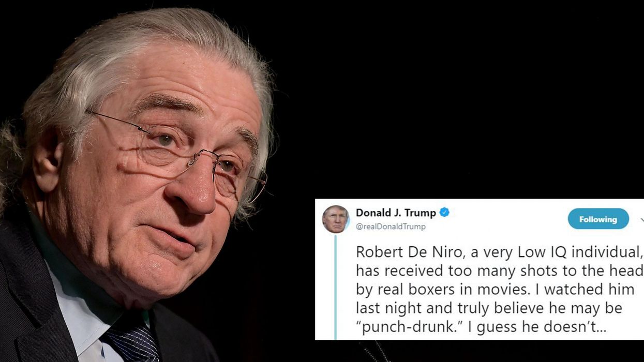Viewport: 644px width, 362px height.
Task: Click the Following button
Action: click(x=598, y=219)
